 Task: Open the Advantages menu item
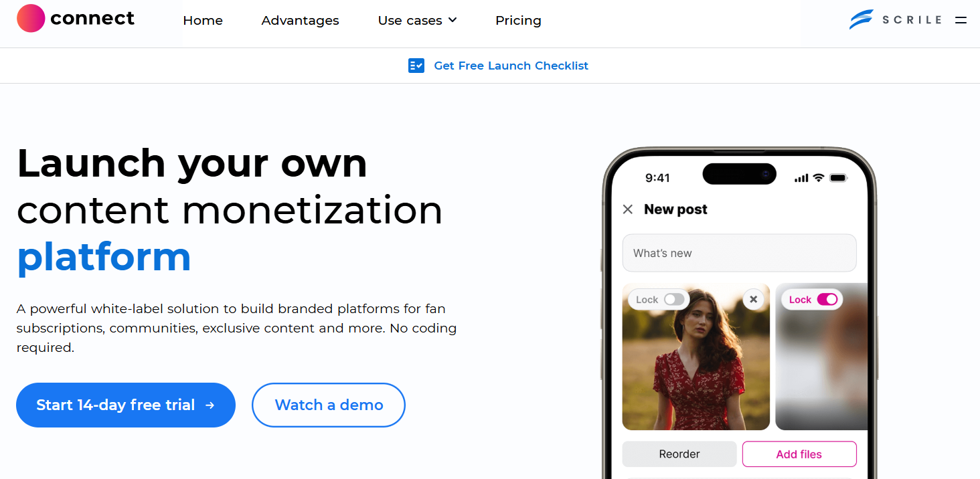click(x=300, y=21)
